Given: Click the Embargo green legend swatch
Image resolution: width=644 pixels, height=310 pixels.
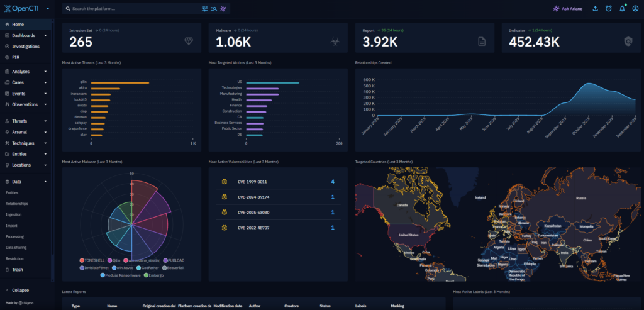Looking at the screenshot, I should tap(146, 275).
